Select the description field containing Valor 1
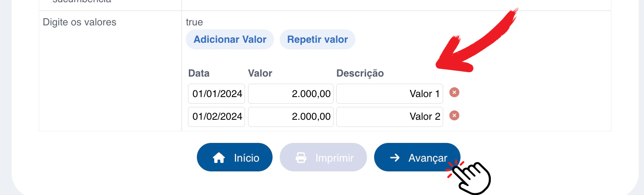 (x=390, y=93)
